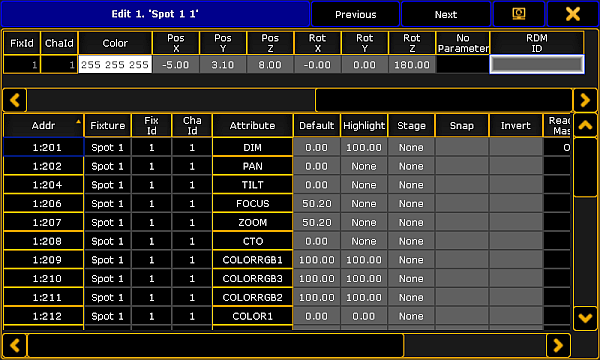Image resolution: width=600 pixels, height=360 pixels.
Task: Click left arrow of bottom horizontal scrollbar
Action: 15,345
